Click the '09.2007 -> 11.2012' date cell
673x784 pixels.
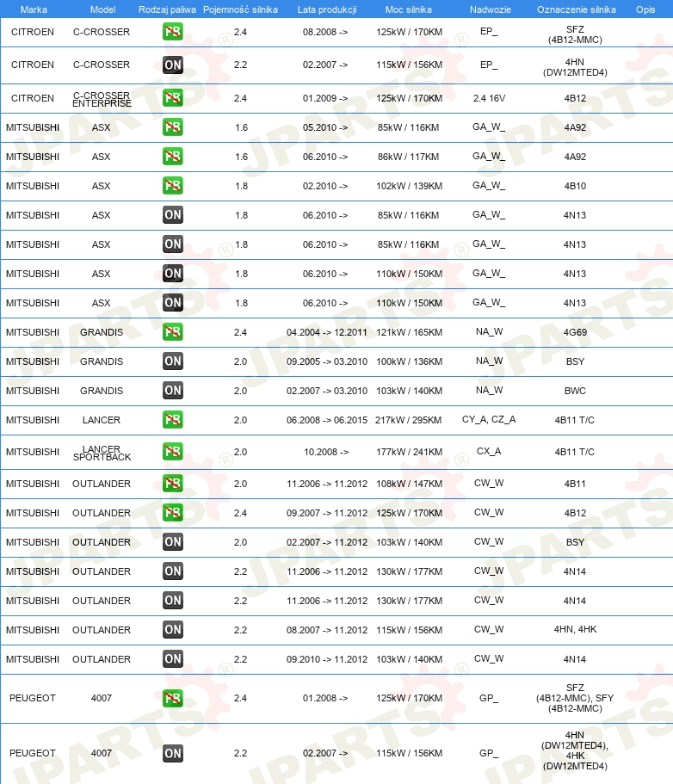pos(326,513)
